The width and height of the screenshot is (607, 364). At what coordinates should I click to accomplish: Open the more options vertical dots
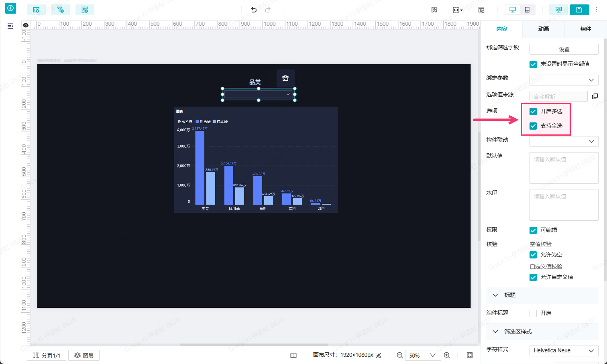(x=597, y=10)
